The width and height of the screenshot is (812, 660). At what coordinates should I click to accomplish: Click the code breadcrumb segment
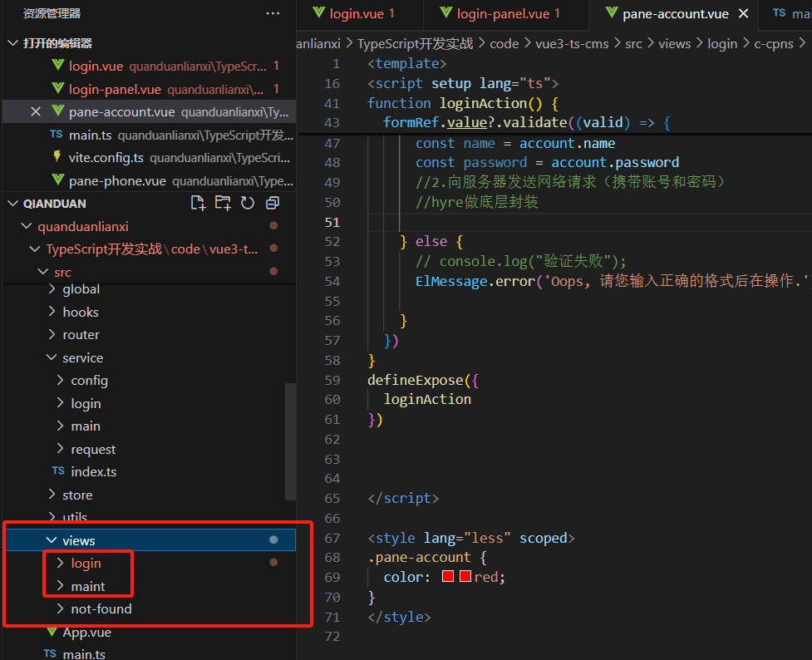coord(504,44)
